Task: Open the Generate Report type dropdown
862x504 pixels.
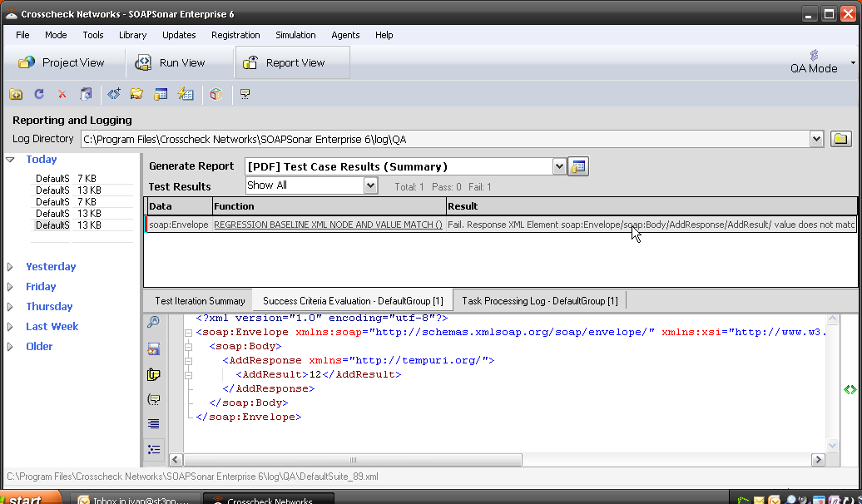Action: pos(559,166)
